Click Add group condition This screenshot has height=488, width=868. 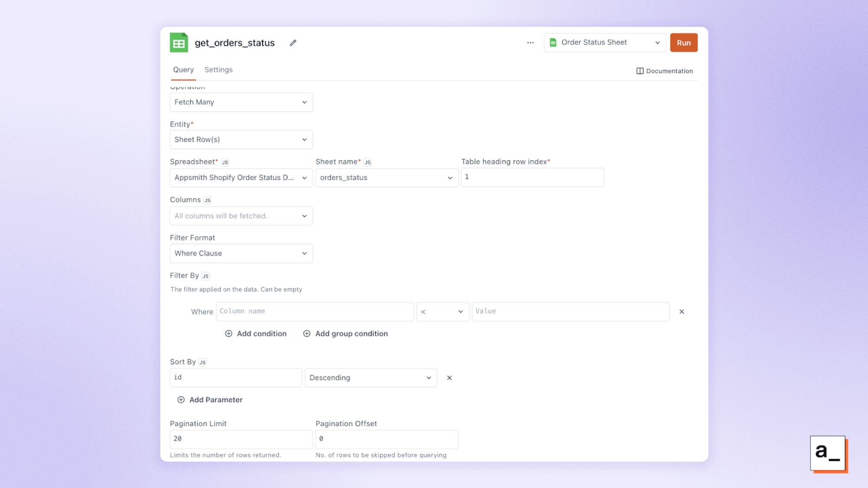click(x=345, y=333)
